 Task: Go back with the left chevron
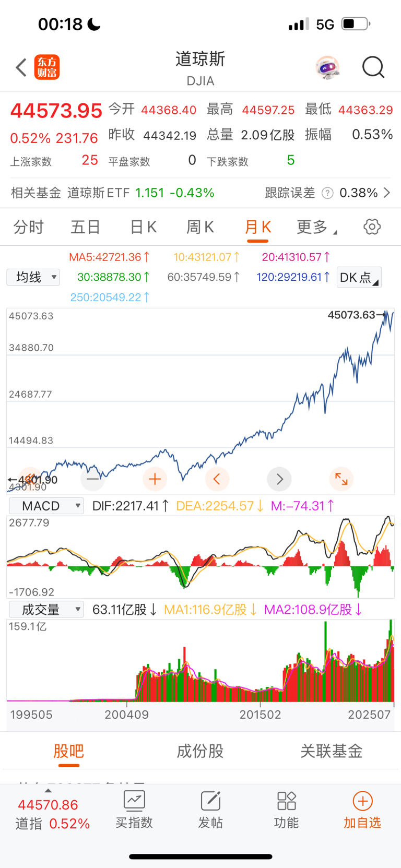coord(21,68)
